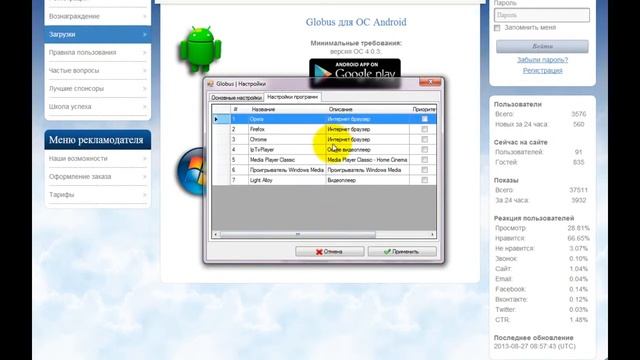Click the table scrollbar left arrow
Viewport: 640px width, 360px height.
216,235
